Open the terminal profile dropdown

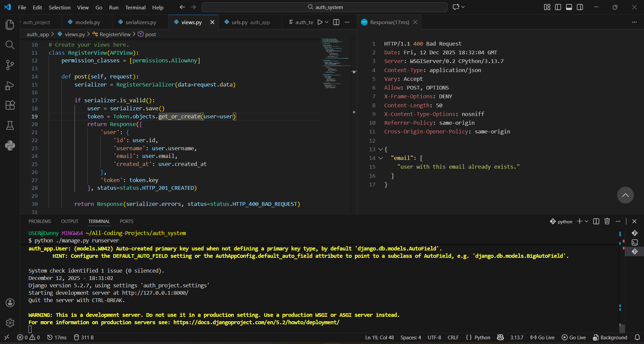pyautogui.click(x=586, y=221)
